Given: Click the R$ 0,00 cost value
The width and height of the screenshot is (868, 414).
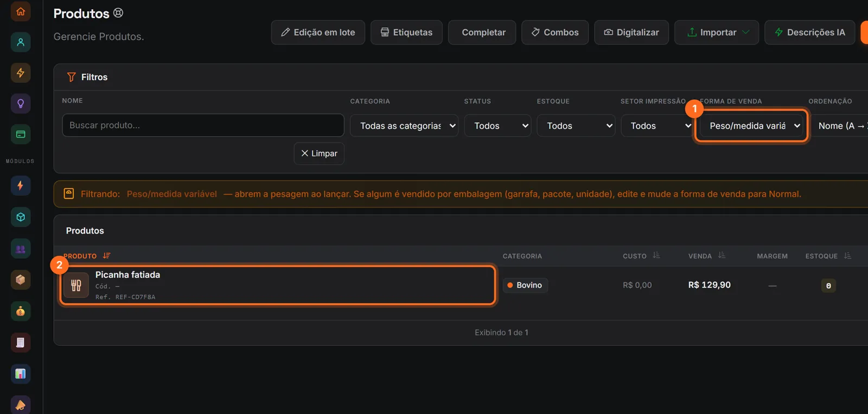Looking at the screenshot, I should tap(637, 285).
